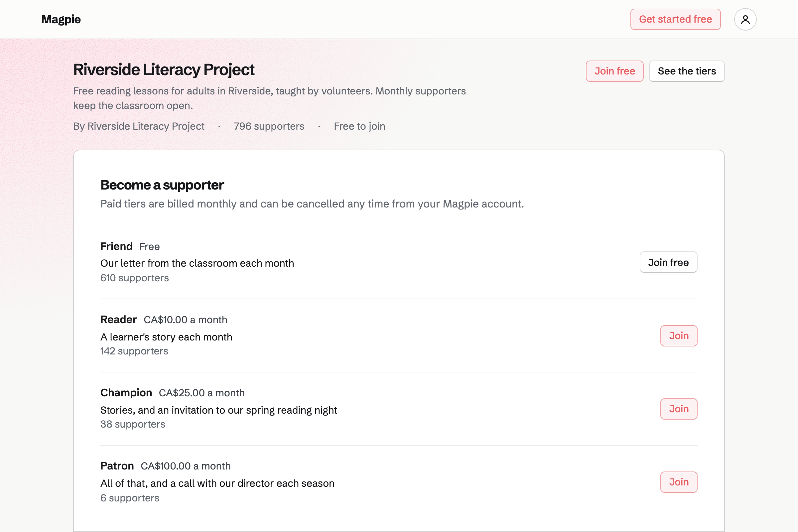Screen dimensions: 798x532
Task: Click the Become a supporter heading
Action: [162, 185]
